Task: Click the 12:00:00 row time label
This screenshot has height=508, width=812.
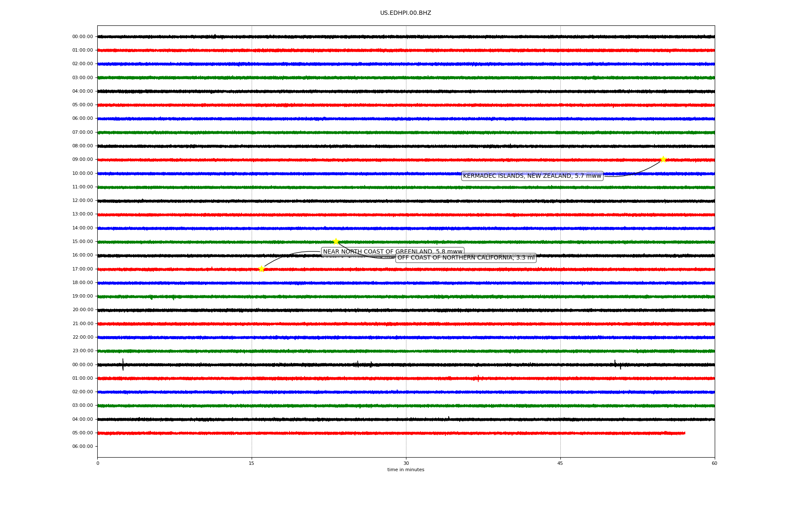Action: [82, 201]
